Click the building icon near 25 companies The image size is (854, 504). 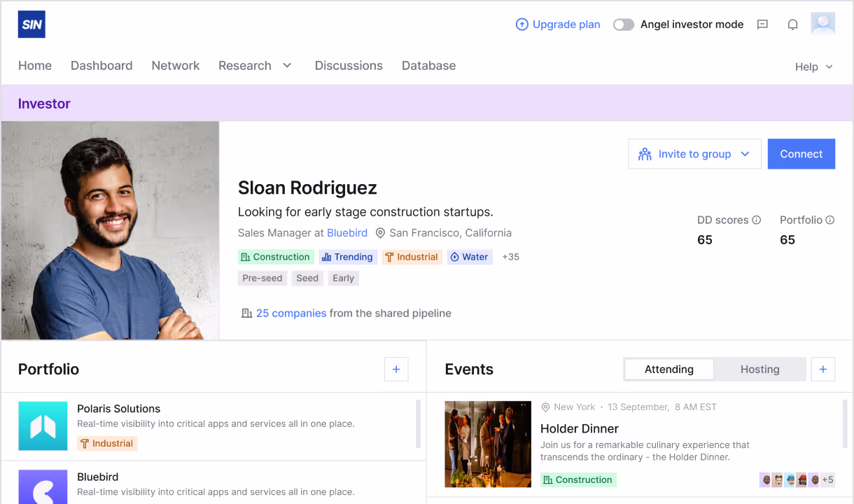246,313
